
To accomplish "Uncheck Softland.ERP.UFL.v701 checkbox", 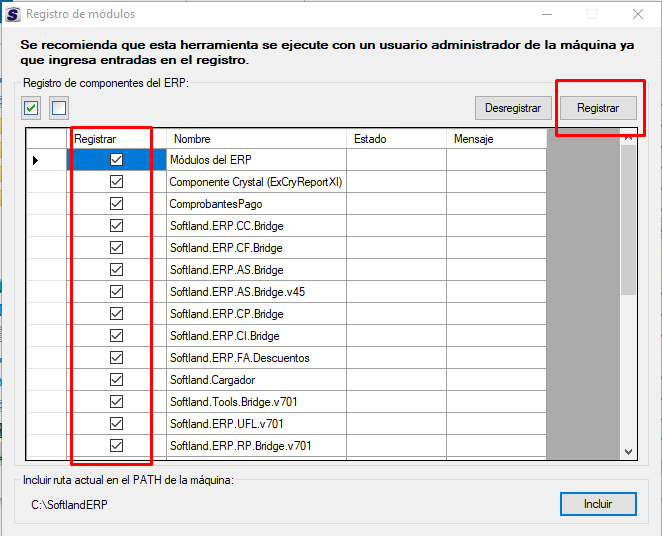I will pyautogui.click(x=117, y=423).
